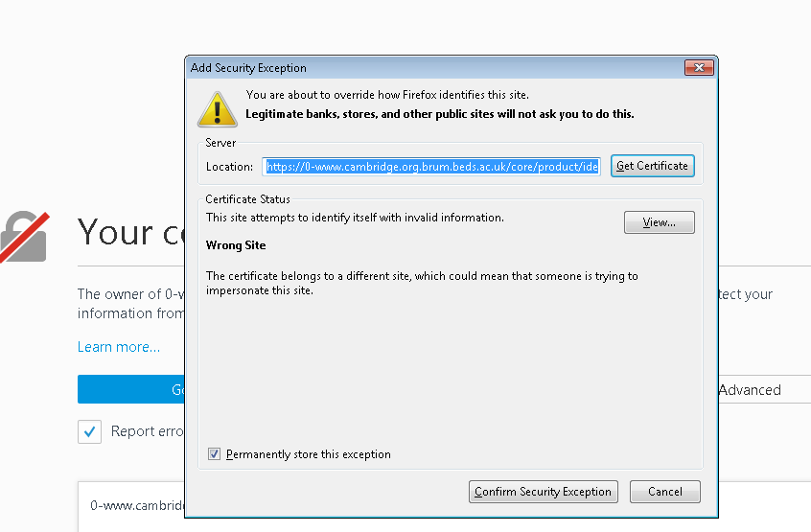Image resolution: width=811 pixels, height=532 pixels.
Task: Close the Add Security Exception dialog
Action: pos(699,68)
